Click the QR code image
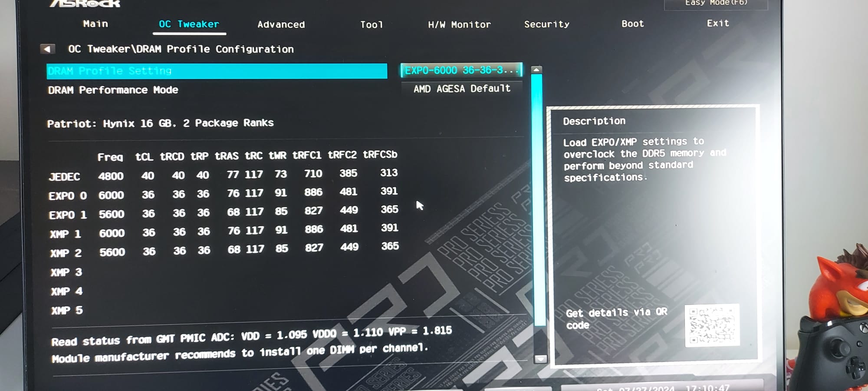 [x=712, y=325]
